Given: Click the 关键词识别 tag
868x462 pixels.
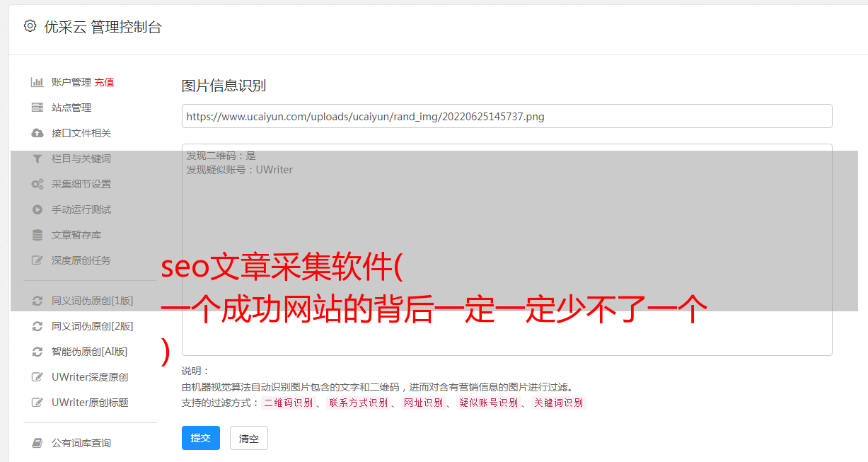Looking at the screenshot, I should (559, 403).
